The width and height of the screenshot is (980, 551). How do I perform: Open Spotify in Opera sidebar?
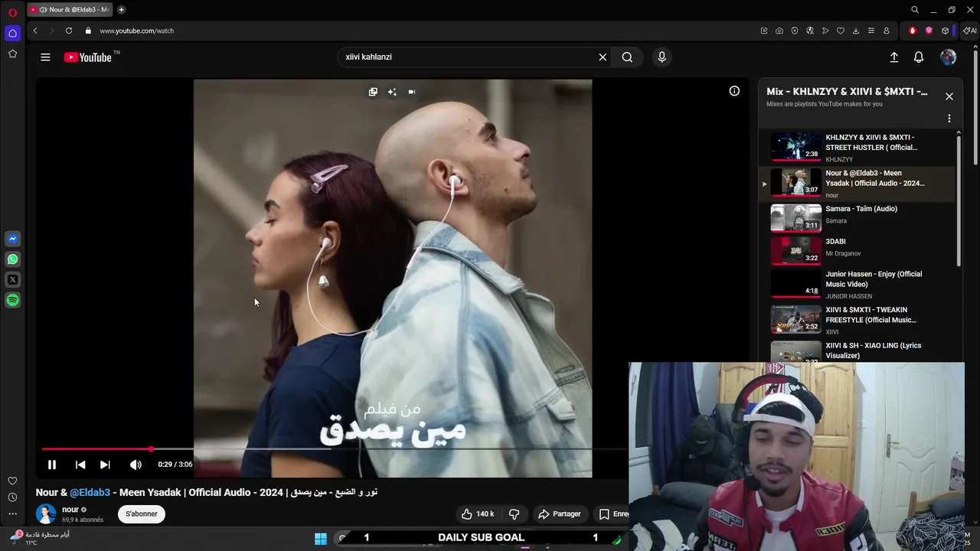tap(12, 301)
